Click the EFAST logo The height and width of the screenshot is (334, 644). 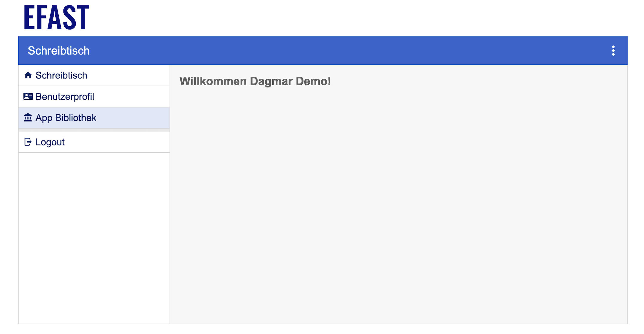pyautogui.click(x=56, y=17)
